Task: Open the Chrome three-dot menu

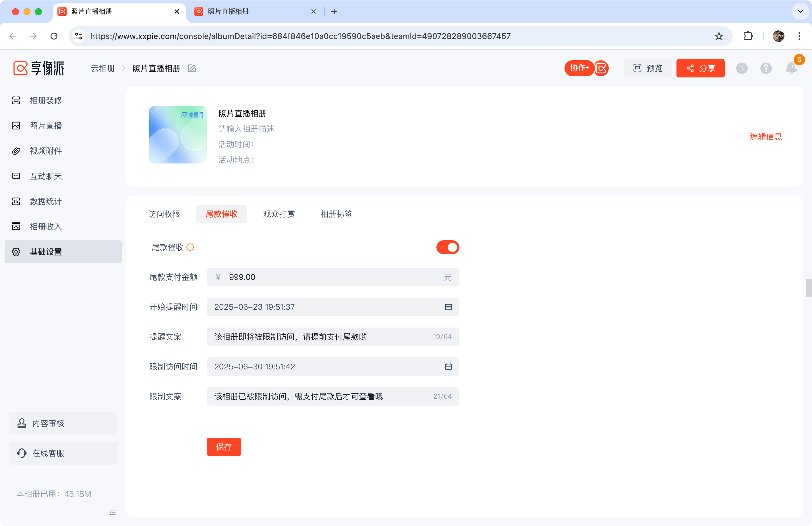Action: point(799,36)
